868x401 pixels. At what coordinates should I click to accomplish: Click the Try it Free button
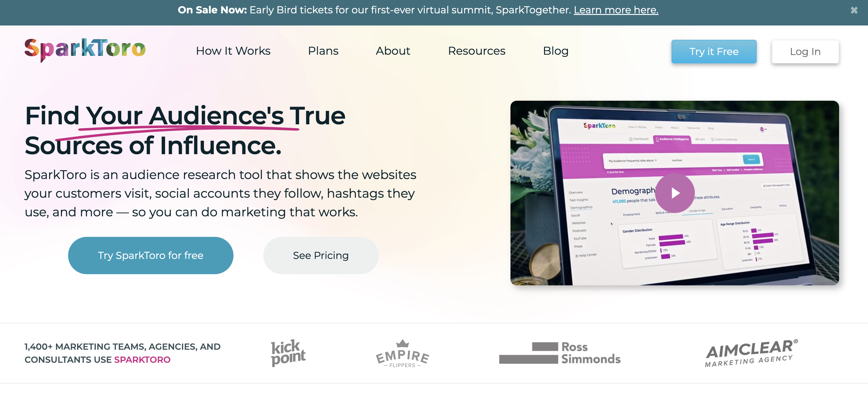713,51
